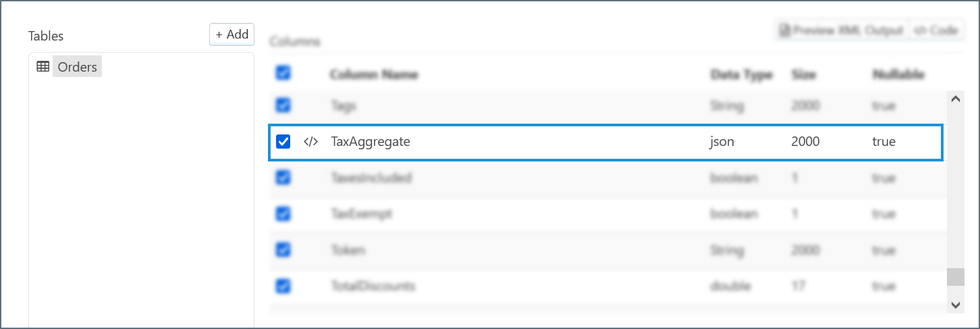
Task: Toggle the select-all columns header checkbox
Action: coord(283,73)
